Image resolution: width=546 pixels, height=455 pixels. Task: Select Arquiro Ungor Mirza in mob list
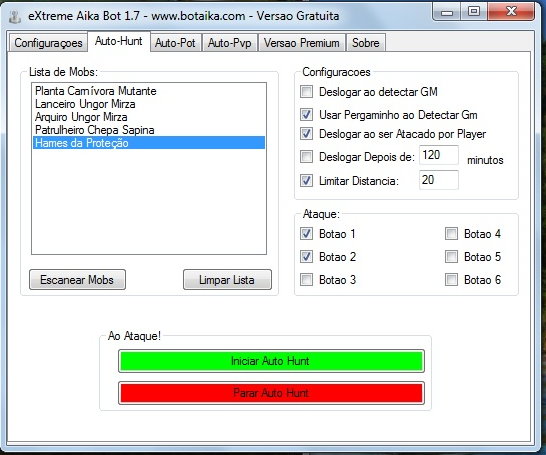coord(149,117)
